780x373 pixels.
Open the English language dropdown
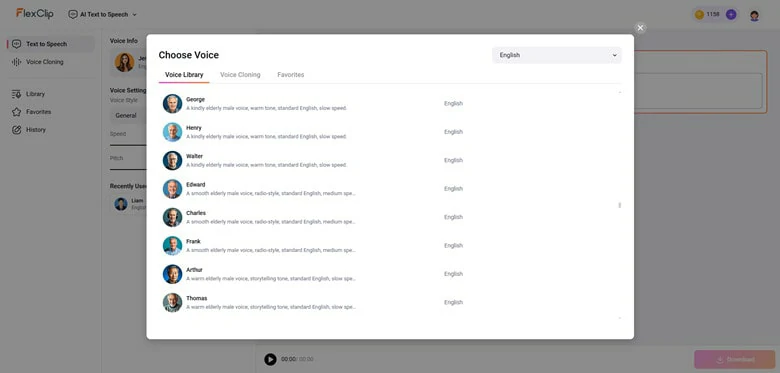557,55
